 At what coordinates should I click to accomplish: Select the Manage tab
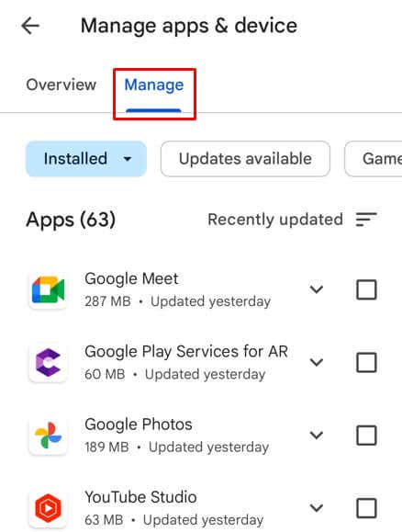154,85
